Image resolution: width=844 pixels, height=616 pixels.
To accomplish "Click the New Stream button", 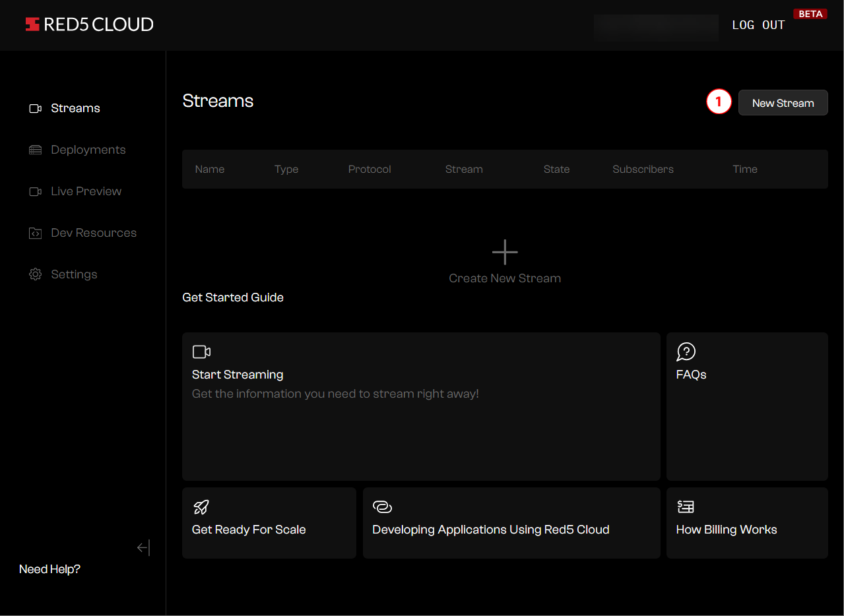I will (x=783, y=103).
